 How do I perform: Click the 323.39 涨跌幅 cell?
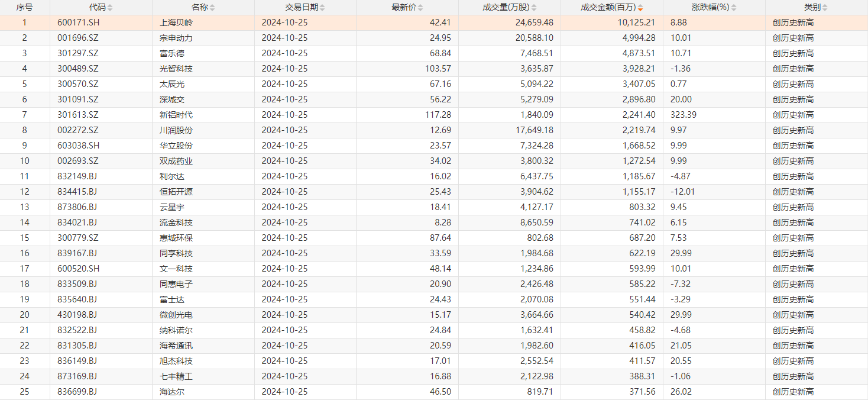click(x=683, y=115)
